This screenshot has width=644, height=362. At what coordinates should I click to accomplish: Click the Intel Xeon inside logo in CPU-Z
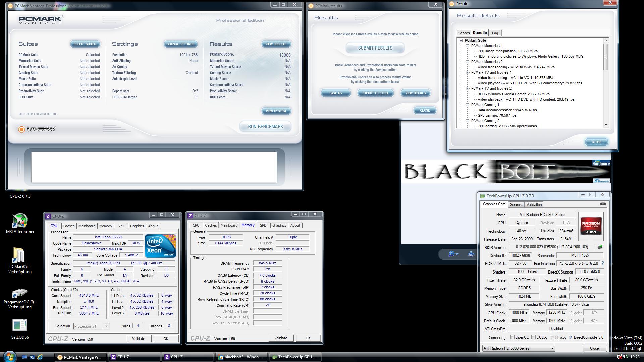pyautogui.click(x=160, y=246)
